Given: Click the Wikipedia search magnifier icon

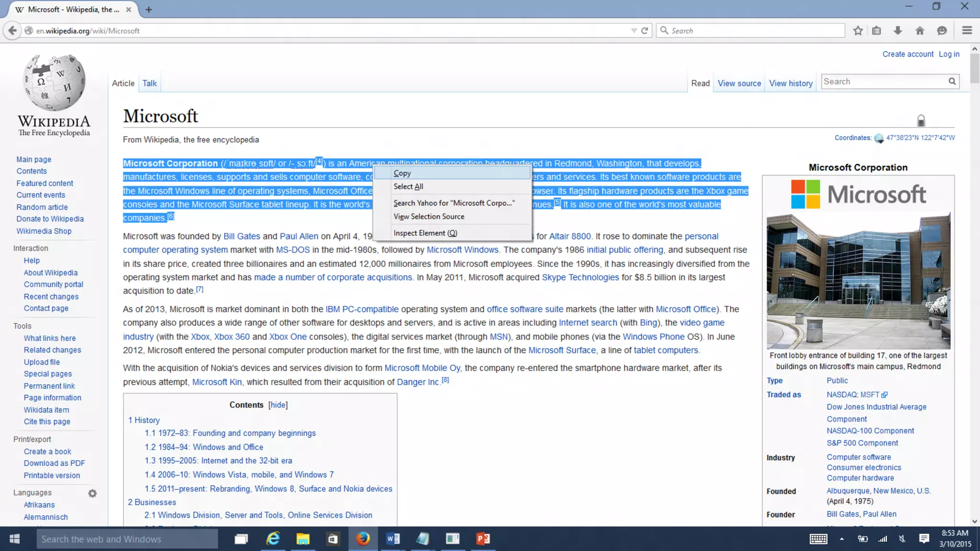Looking at the screenshot, I should click(x=952, y=82).
